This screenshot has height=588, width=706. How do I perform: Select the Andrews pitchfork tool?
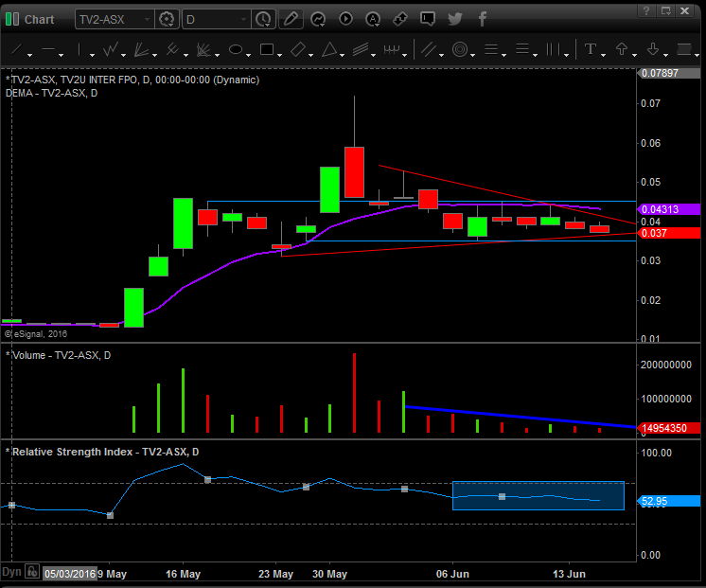pyautogui.click(x=172, y=49)
